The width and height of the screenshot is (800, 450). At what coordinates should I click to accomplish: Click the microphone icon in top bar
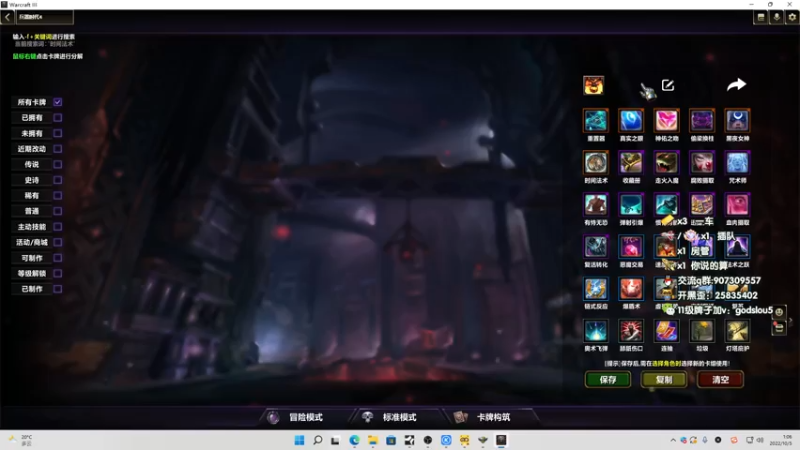(777, 17)
